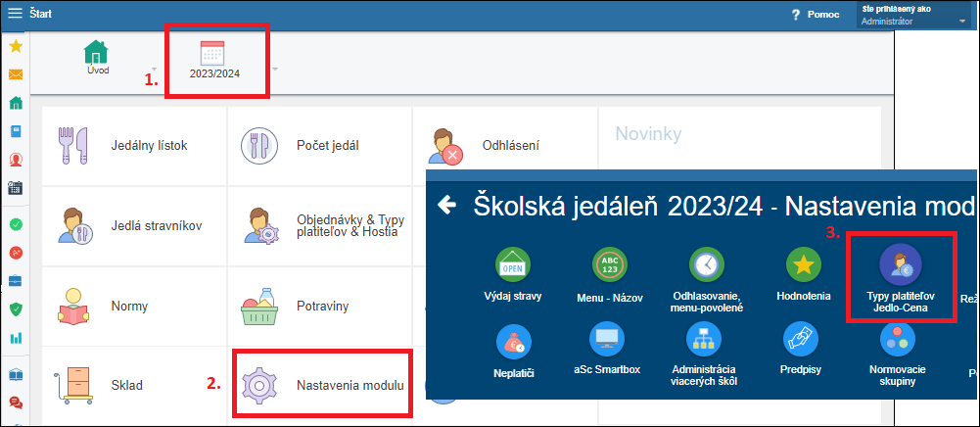This screenshot has height=427, width=980.
Task: Click the blue open book sidebar icon
Action: [16, 374]
